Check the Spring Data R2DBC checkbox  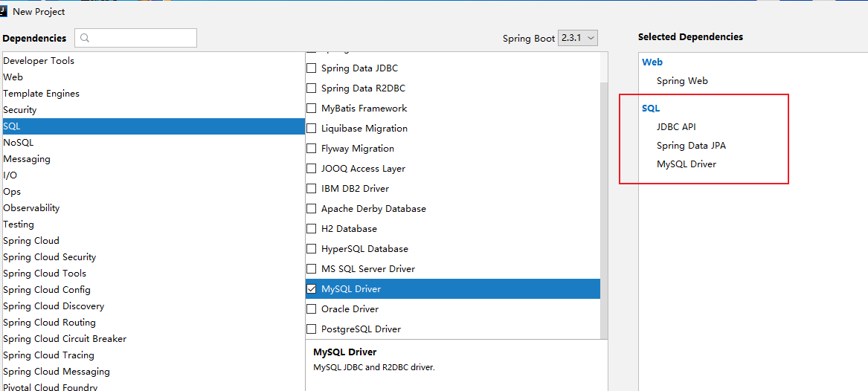[311, 88]
